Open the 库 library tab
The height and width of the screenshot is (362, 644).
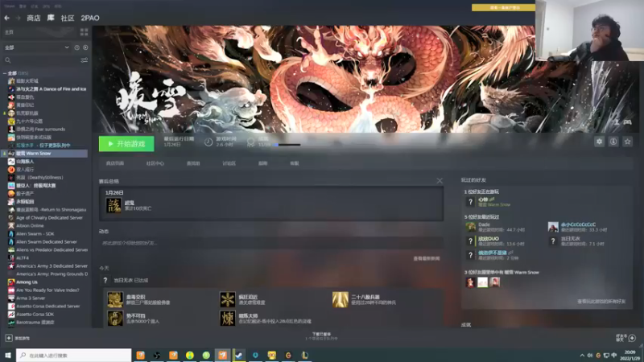(x=51, y=18)
